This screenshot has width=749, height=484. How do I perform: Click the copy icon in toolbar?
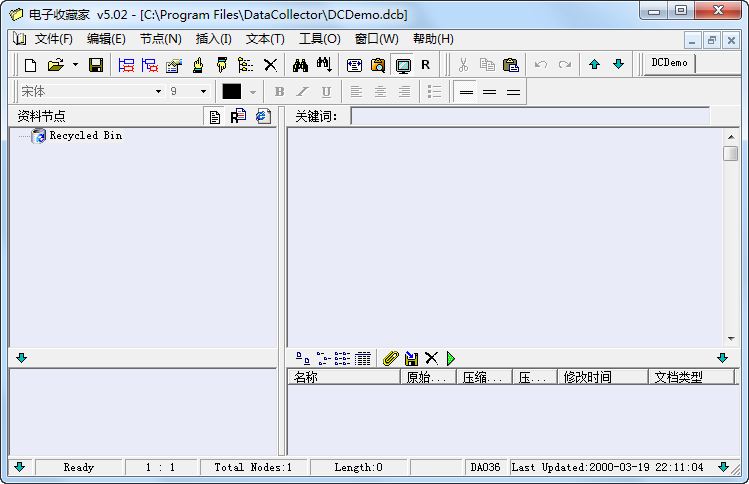pyautogui.click(x=487, y=65)
